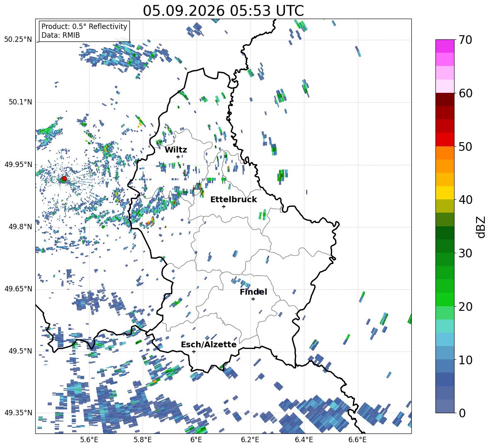Screen dimensions: 491x448
Task: Select the Findel city label
Action: coord(253,292)
